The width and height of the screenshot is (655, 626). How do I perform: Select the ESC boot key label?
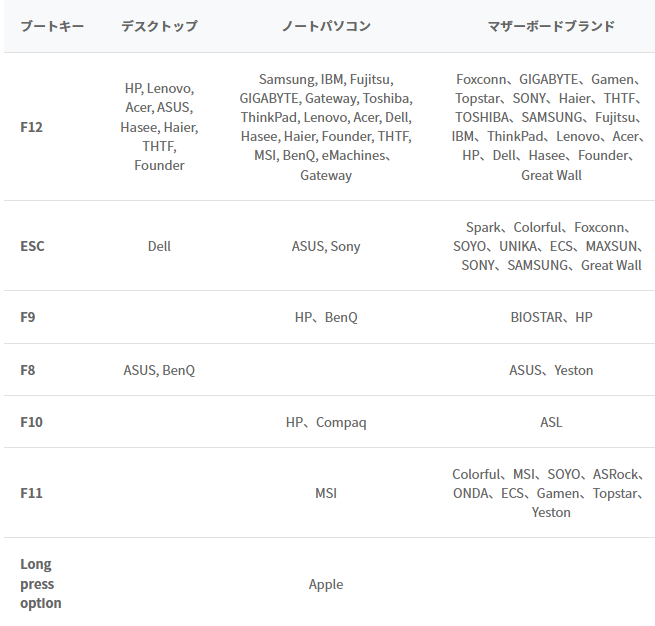(x=32, y=246)
